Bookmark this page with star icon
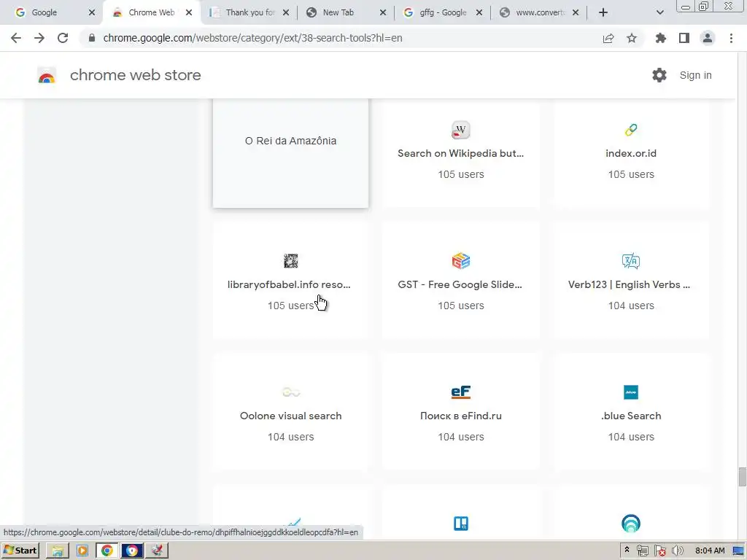This screenshot has width=747, height=560. tap(632, 38)
